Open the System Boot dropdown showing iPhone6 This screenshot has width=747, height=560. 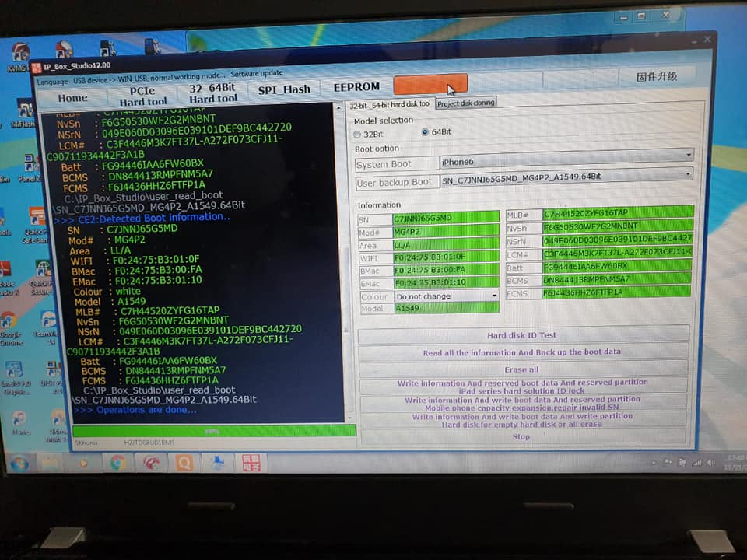566,160
